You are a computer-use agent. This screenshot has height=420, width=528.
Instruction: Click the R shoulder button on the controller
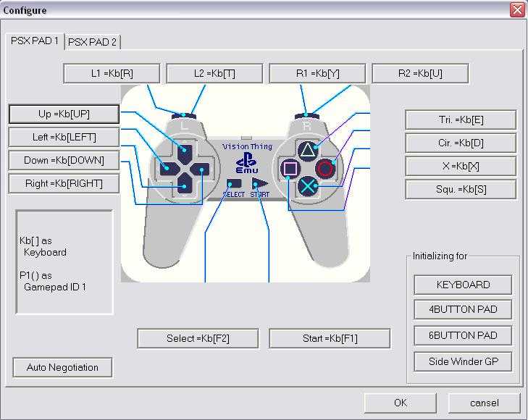coord(307,117)
